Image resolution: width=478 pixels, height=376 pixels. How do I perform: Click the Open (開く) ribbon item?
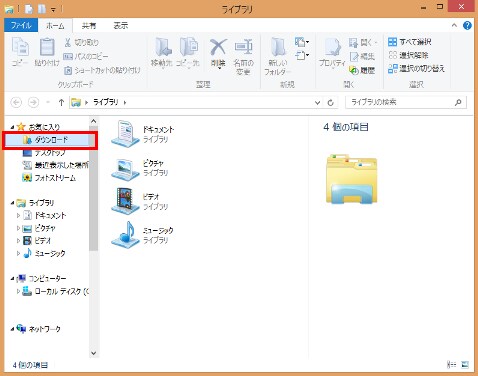pyautogui.click(x=363, y=42)
